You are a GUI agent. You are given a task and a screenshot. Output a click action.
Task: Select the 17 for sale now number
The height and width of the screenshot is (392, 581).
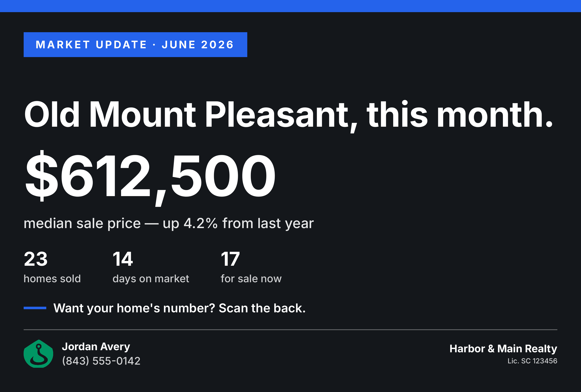coord(230,259)
